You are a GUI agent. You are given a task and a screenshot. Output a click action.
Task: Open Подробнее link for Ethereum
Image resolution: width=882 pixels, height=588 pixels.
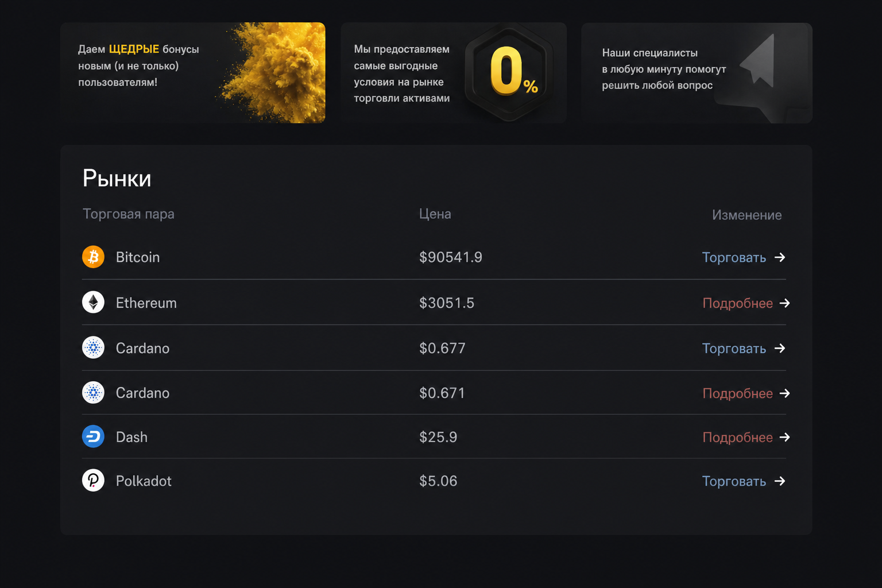[x=738, y=303]
